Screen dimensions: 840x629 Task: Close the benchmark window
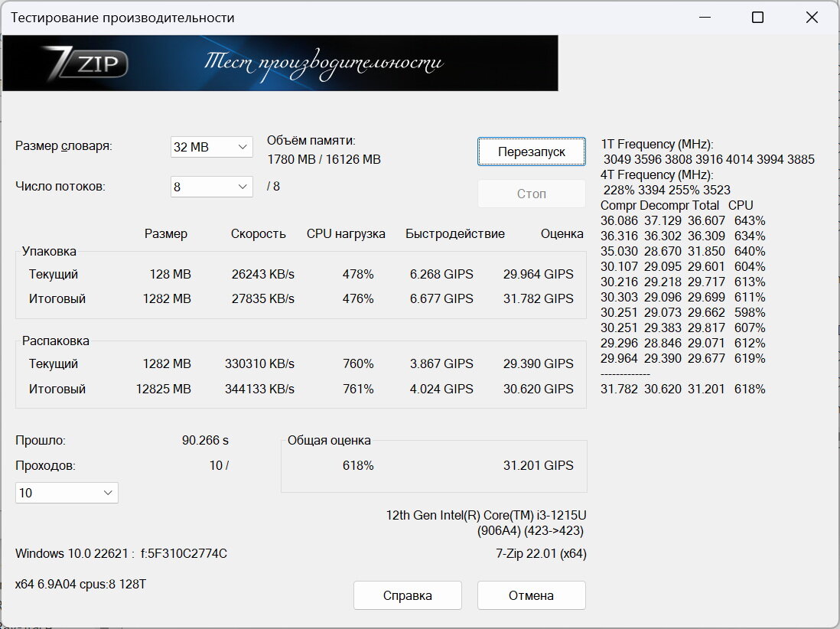point(812,17)
